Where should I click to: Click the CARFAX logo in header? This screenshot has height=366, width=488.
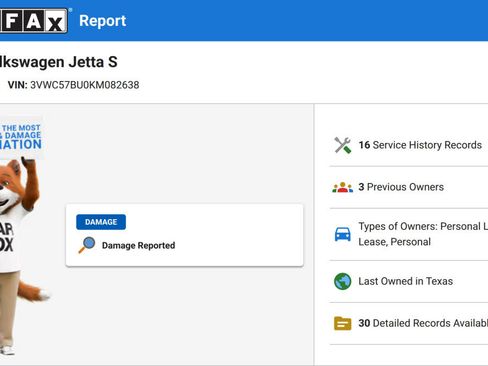[33, 21]
